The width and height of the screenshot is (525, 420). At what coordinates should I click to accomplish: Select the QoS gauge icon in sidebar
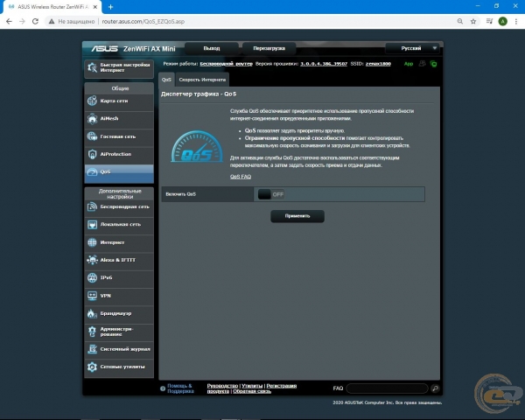pos(92,171)
